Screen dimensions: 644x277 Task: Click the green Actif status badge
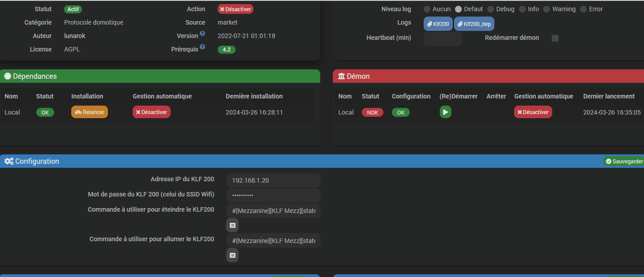point(73,9)
